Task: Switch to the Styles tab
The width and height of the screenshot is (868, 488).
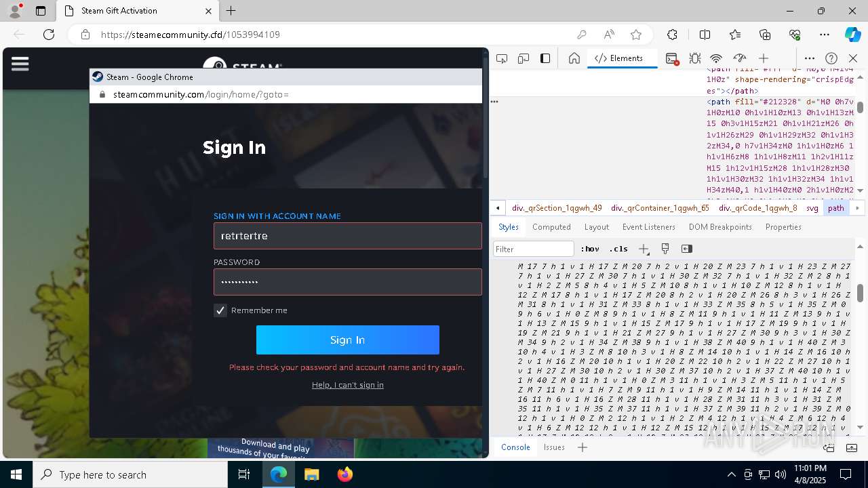Action: [508, 227]
